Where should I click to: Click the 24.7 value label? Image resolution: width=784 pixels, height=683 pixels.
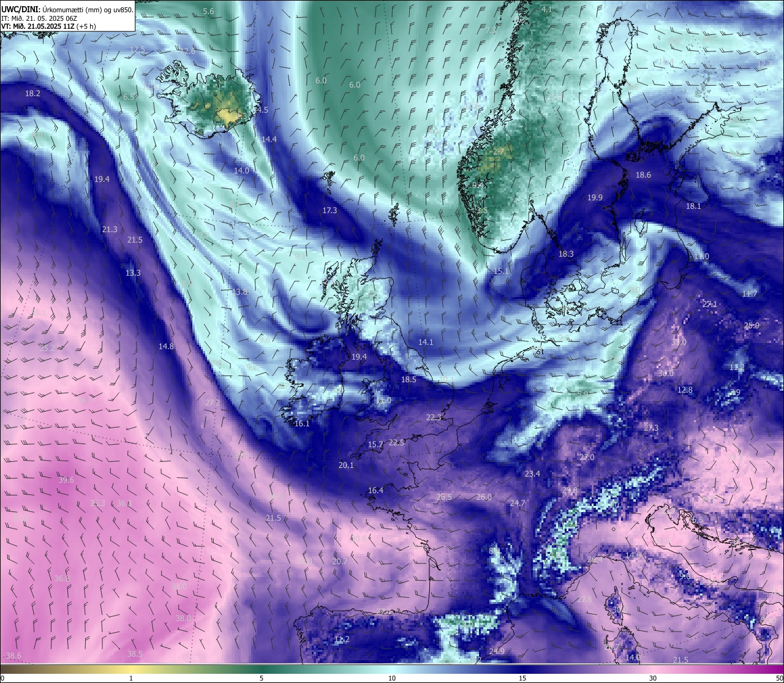pyautogui.click(x=518, y=504)
